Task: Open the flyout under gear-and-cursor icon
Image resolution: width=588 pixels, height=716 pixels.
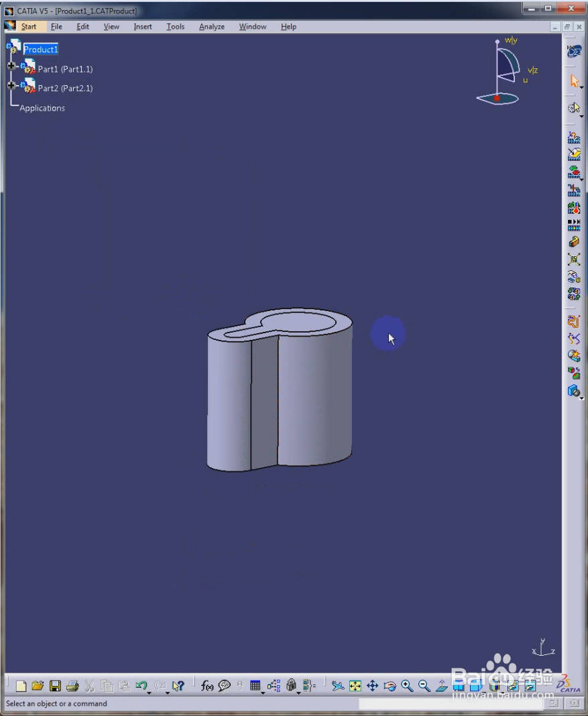Action: (581, 117)
